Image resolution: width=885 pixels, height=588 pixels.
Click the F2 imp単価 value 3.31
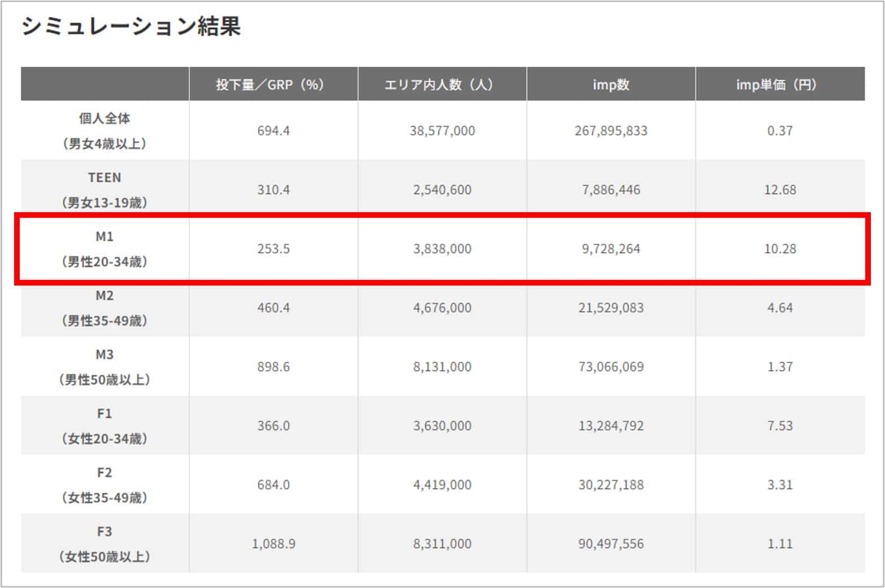click(779, 485)
